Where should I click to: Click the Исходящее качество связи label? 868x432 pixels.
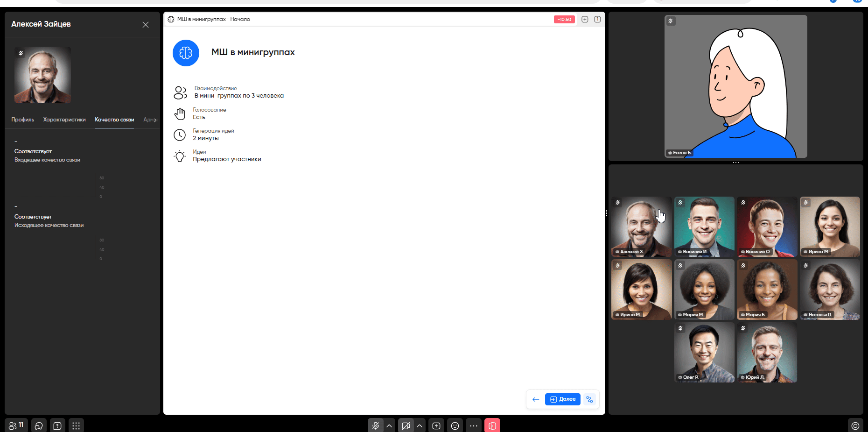tap(49, 225)
